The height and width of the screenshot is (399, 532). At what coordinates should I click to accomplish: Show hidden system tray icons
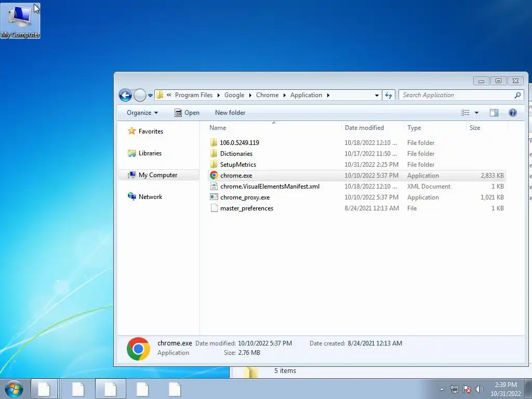point(442,389)
